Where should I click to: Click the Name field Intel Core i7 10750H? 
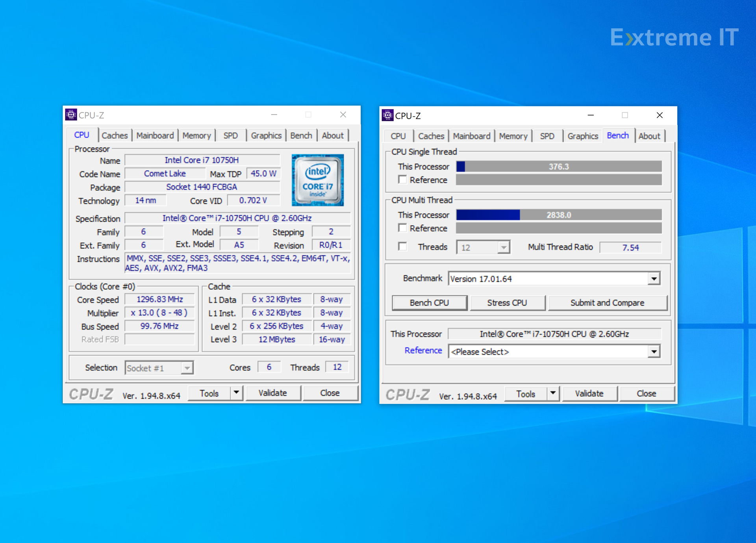(x=202, y=160)
